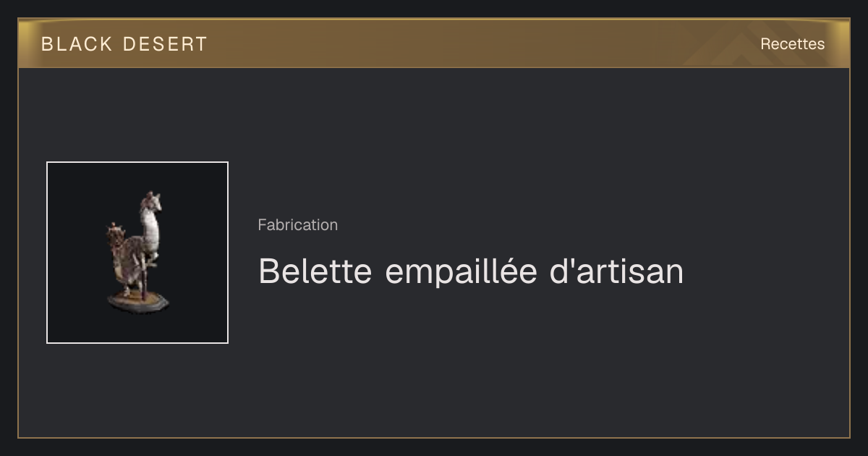Click the BLACK DESERT logo text

pos(124,44)
